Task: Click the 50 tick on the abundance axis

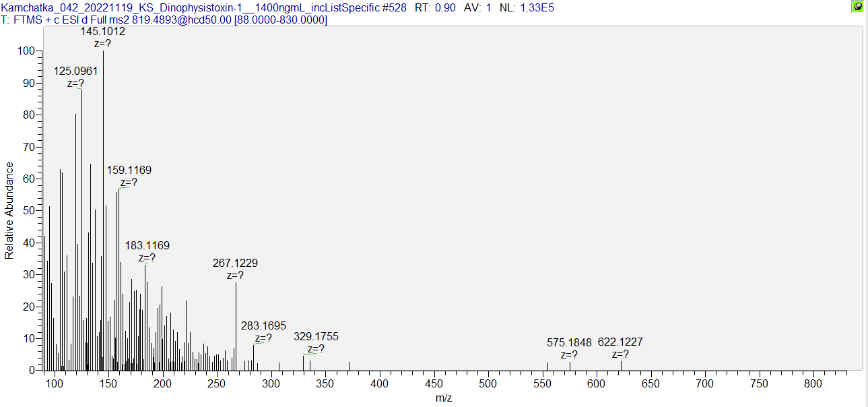Action: [x=30, y=211]
